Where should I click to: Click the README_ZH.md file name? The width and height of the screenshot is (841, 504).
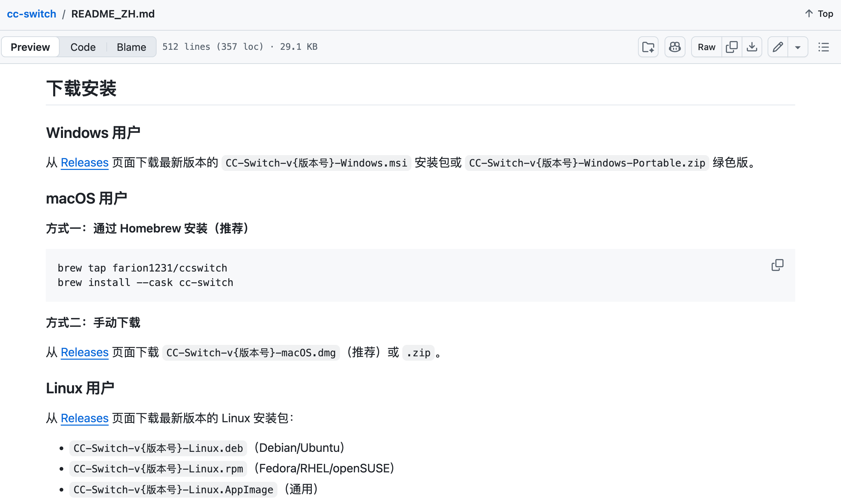[113, 14]
